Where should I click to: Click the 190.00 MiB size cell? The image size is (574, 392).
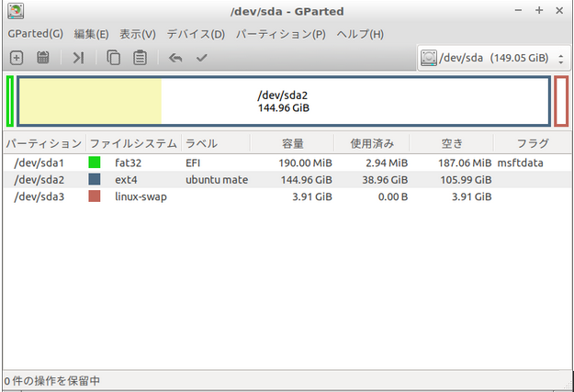tap(305, 162)
